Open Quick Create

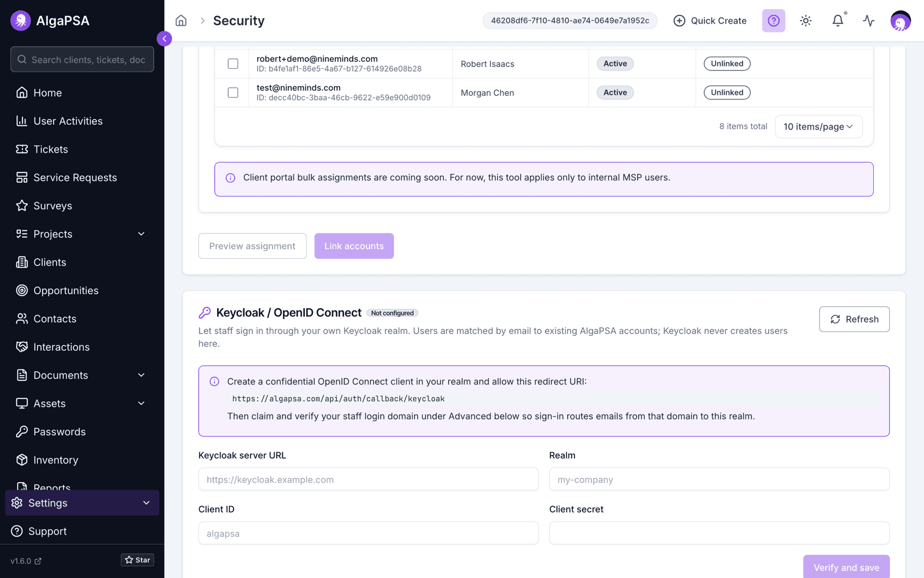click(710, 21)
